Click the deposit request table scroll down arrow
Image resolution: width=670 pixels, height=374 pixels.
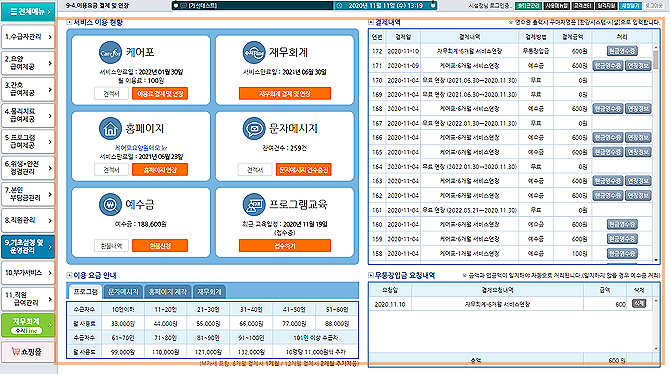tap(656, 349)
